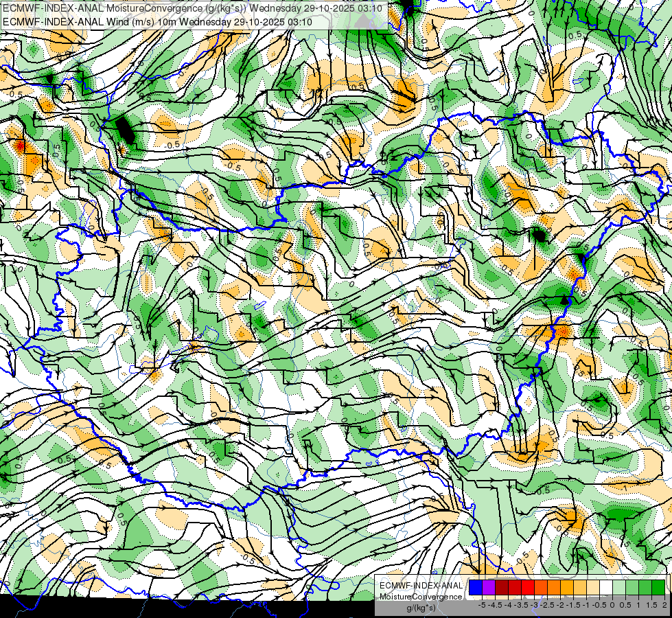Click the legend swatch between -3 and -2.5
The width and height of the screenshot is (672, 618).
point(541,588)
